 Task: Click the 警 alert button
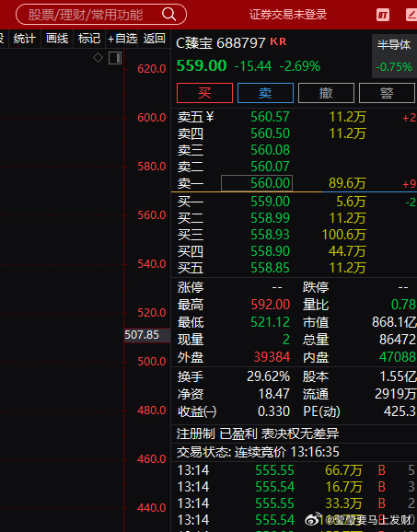[x=387, y=93]
